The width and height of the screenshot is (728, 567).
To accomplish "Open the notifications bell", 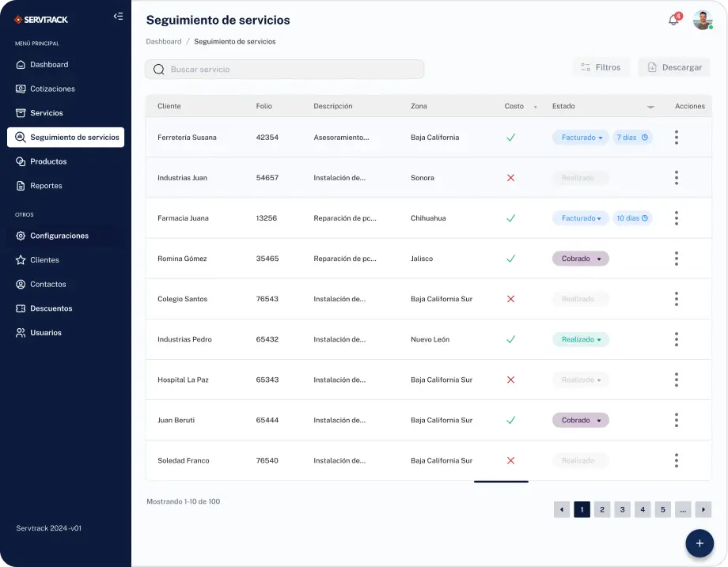I will (673, 20).
